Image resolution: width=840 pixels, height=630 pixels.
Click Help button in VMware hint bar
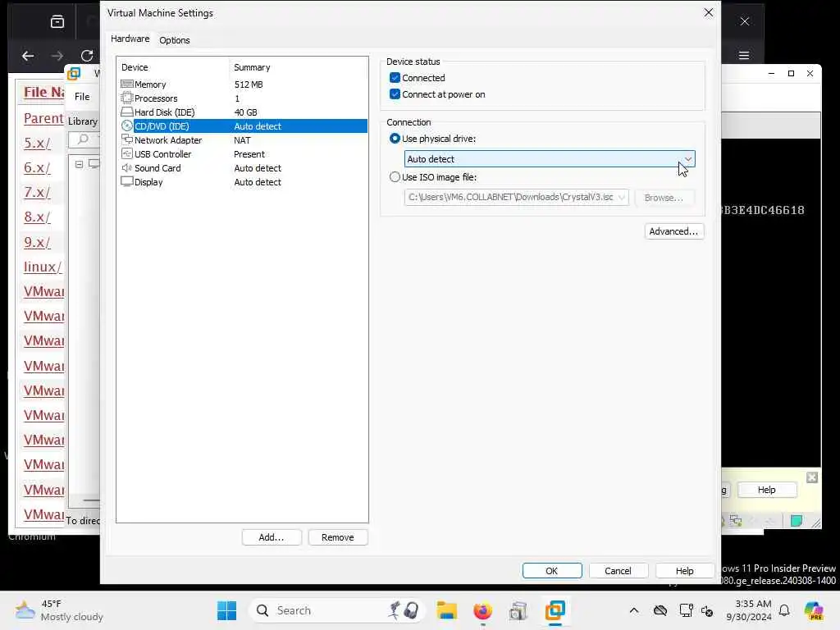[767, 490]
